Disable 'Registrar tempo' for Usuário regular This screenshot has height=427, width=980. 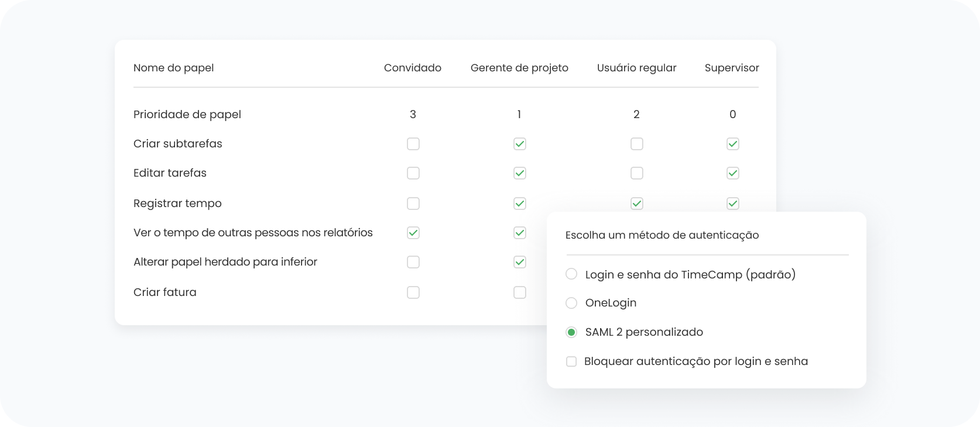pyautogui.click(x=637, y=204)
